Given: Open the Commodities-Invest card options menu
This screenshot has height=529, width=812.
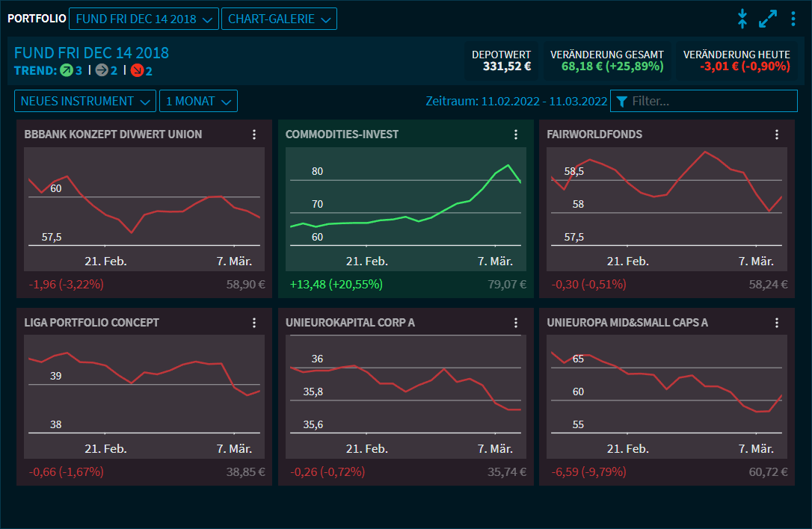Looking at the screenshot, I should pyautogui.click(x=516, y=134).
